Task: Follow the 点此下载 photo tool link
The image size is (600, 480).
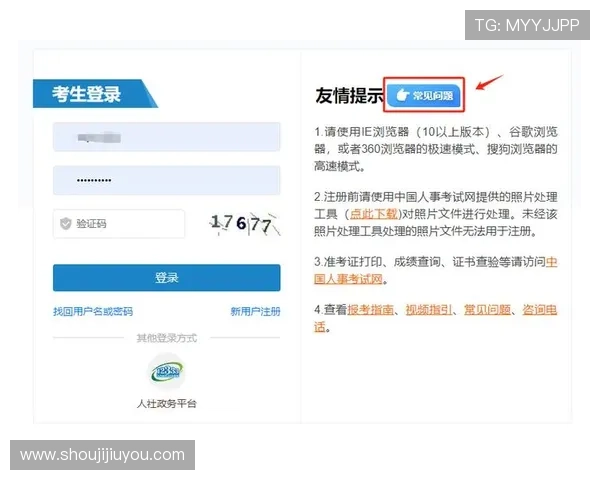Action: tap(374, 214)
